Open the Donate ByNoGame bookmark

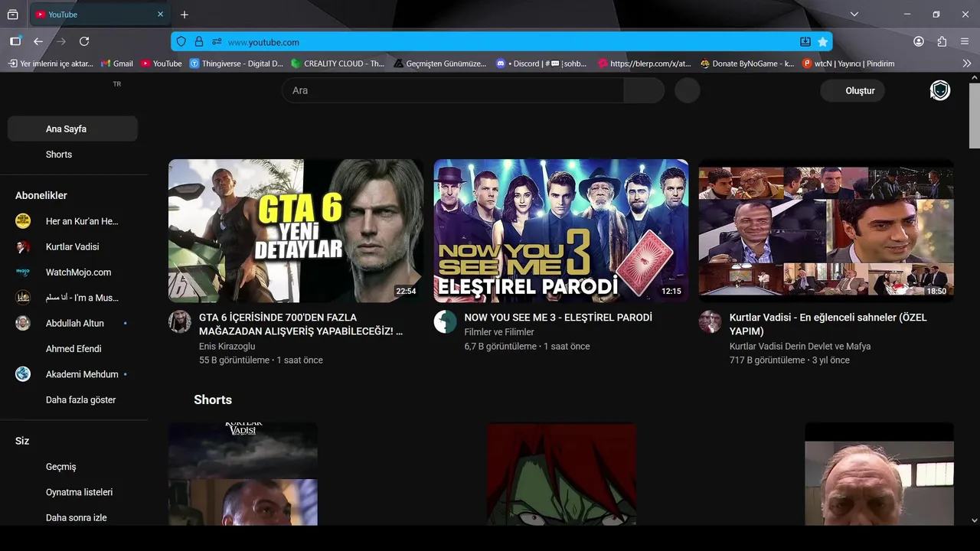(x=747, y=64)
